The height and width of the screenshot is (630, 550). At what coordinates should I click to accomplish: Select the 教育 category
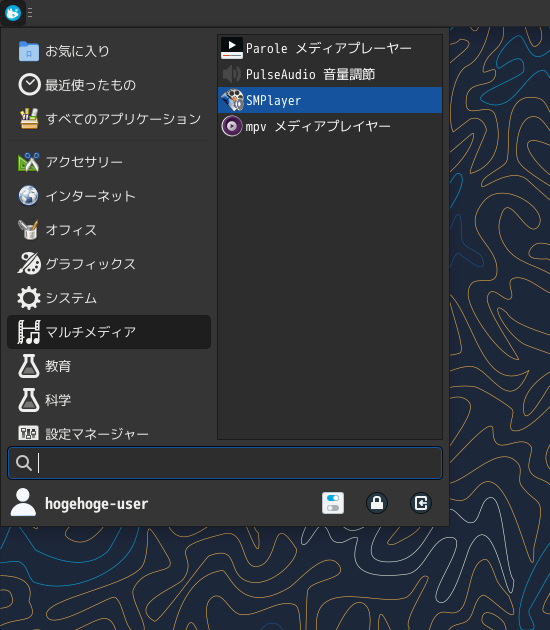click(x=109, y=366)
